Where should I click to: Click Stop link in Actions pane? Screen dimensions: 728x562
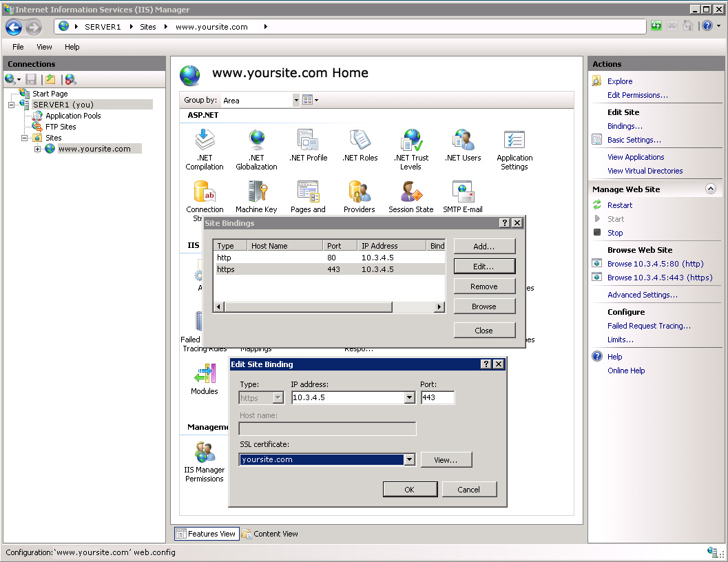(x=615, y=233)
